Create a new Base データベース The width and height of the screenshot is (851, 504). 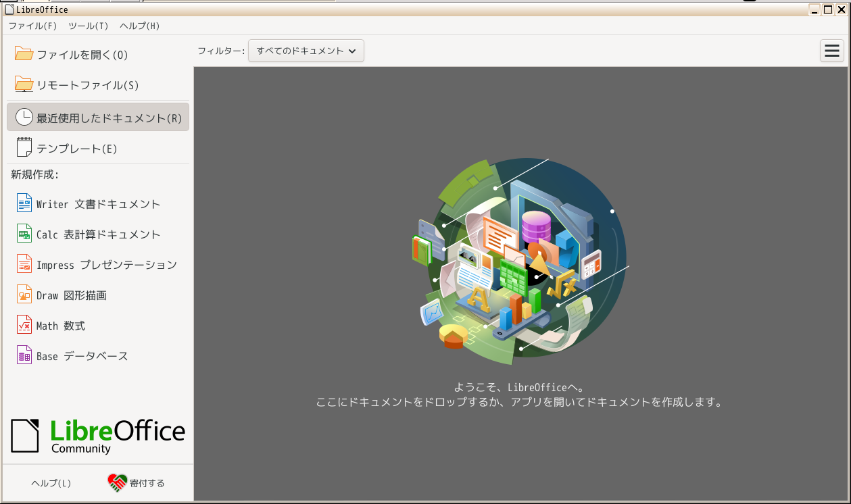[81, 355]
